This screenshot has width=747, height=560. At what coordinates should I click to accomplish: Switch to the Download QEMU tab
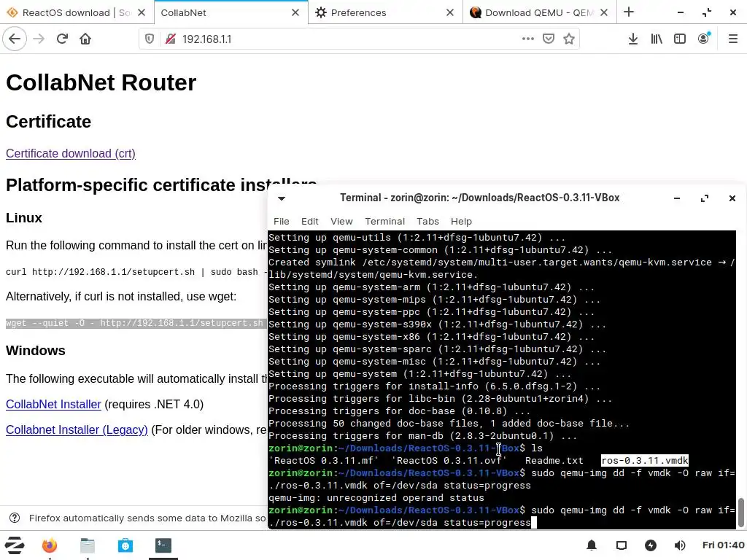pos(539,12)
